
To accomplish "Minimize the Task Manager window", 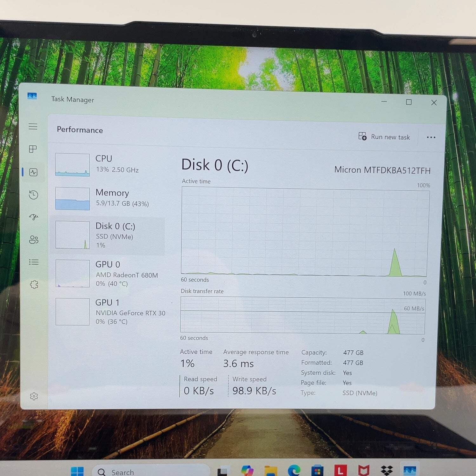I will click(384, 102).
